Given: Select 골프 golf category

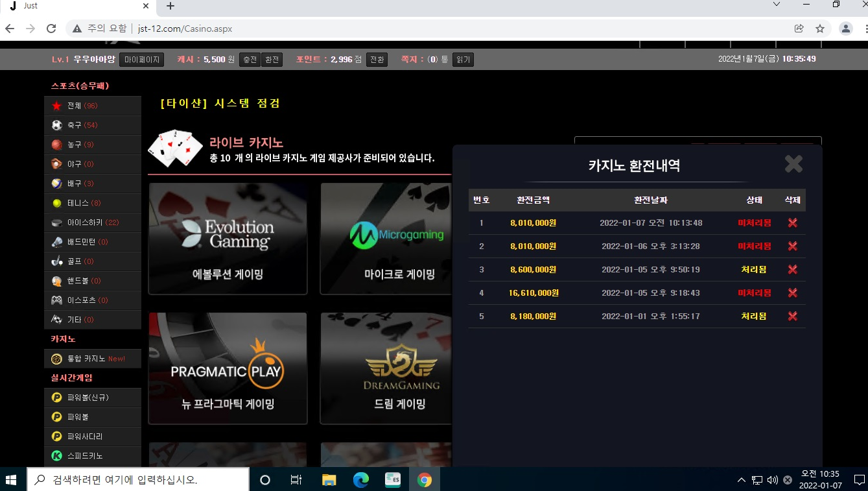Looking at the screenshot, I should (93, 261).
